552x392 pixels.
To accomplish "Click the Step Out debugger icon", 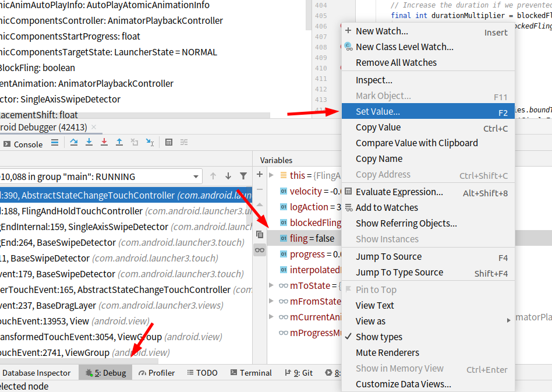I will [119, 142].
